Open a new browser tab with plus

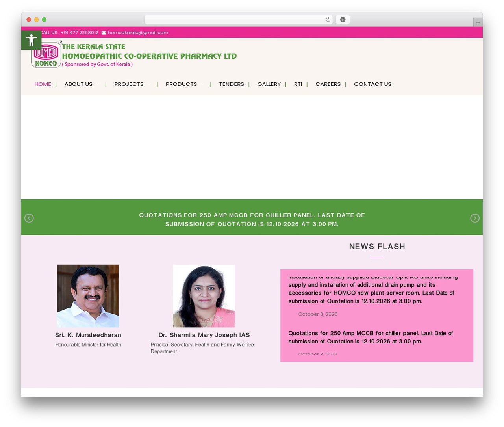pyautogui.click(x=478, y=22)
